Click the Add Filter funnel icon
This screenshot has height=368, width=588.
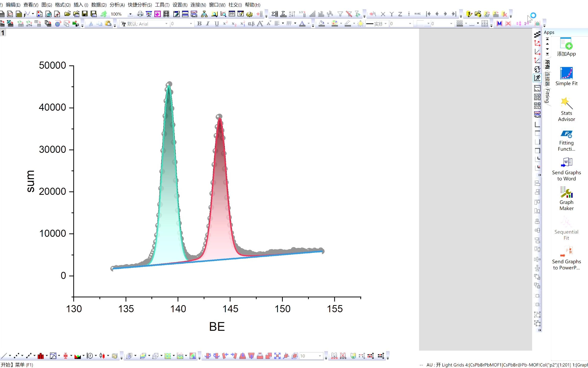[340, 14]
